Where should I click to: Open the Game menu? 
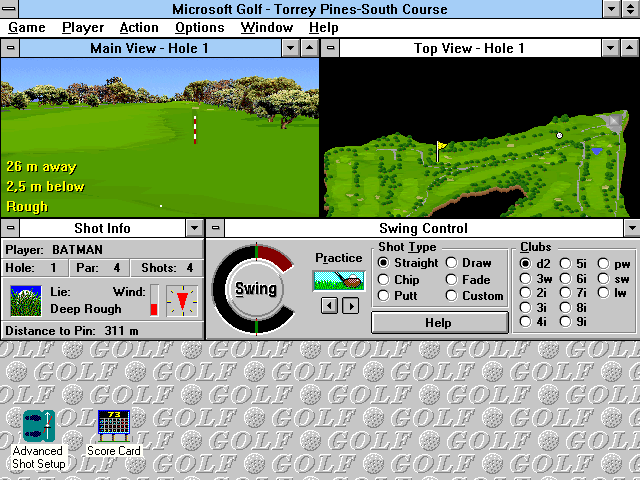[27, 27]
